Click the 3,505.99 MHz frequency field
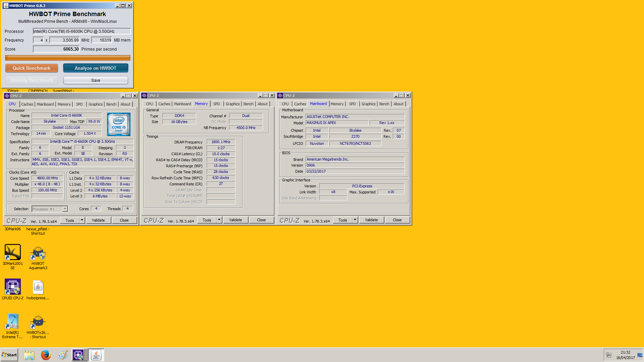The width and height of the screenshot is (644, 362). [x=65, y=40]
